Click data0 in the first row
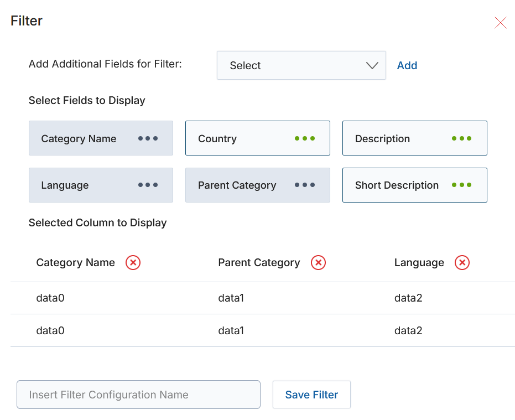 [x=50, y=298]
